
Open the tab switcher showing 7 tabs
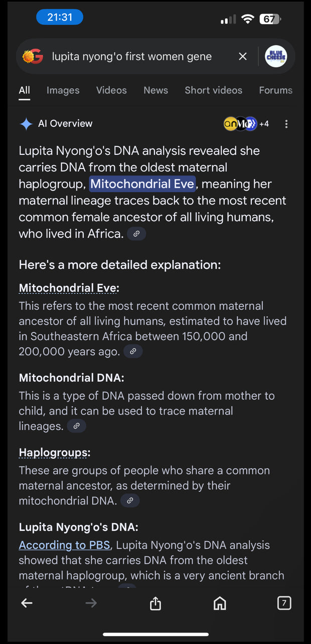284,603
